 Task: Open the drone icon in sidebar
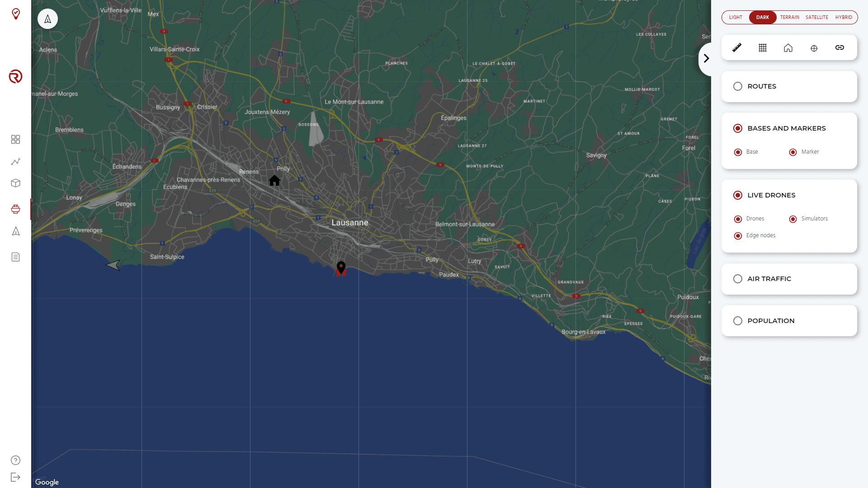[15, 209]
